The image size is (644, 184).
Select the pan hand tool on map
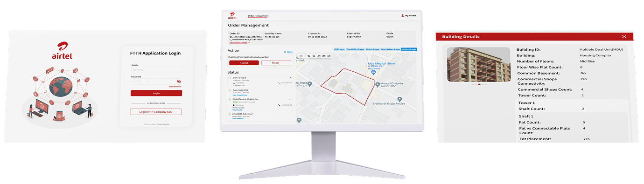[x=319, y=56]
